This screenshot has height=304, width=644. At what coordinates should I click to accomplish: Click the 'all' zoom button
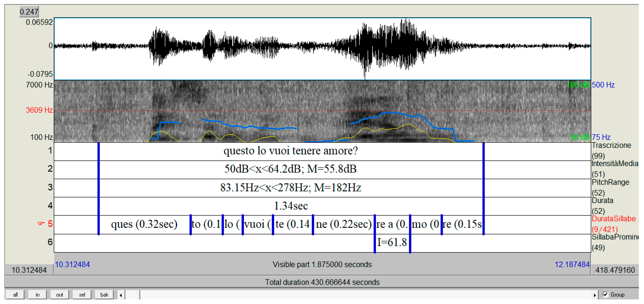[15, 295]
